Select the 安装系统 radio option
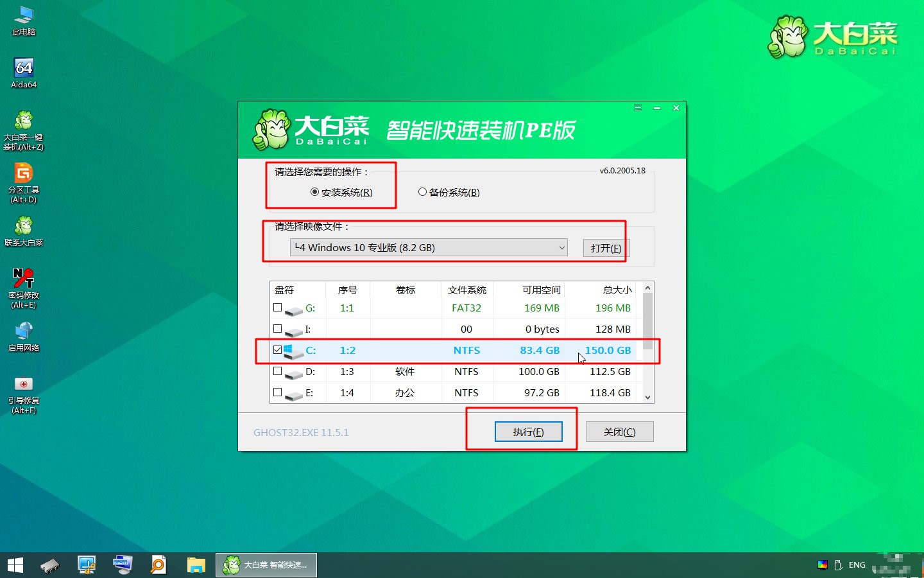The width and height of the screenshot is (924, 578). [314, 191]
